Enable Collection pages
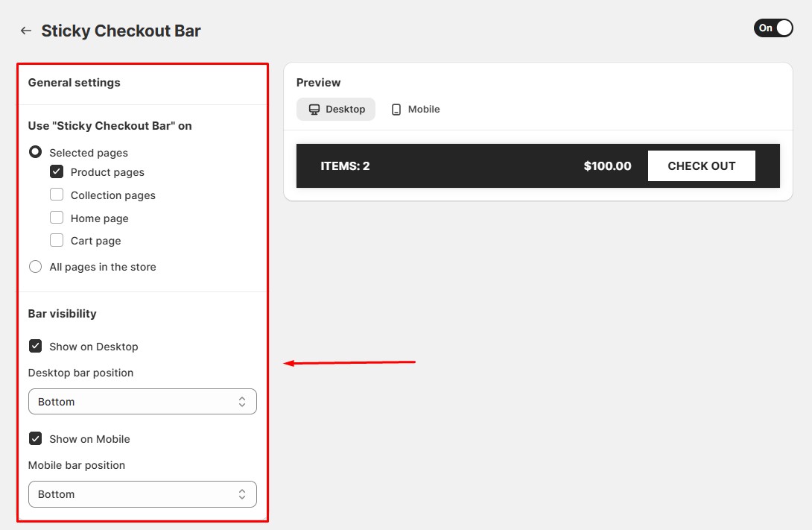Viewport: 812px width, 530px height. [57, 195]
